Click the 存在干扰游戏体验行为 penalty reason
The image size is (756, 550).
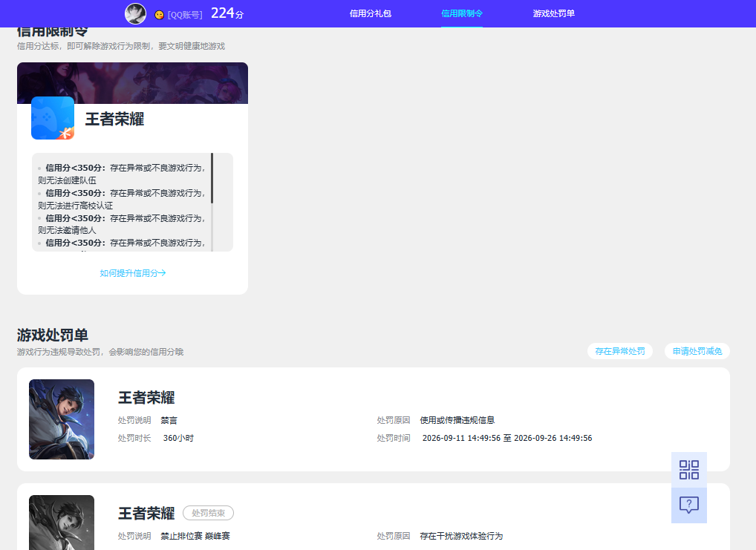click(461, 536)
